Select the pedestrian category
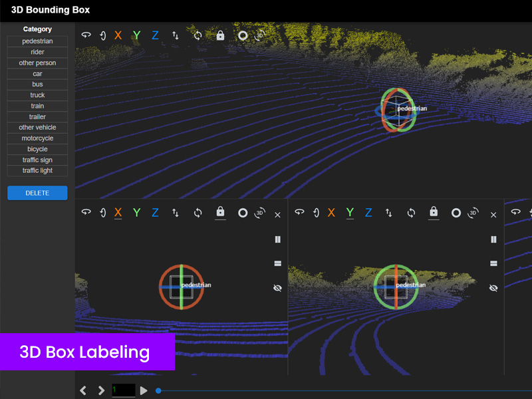Viewport: 532px width, 399px height. click(37, 41)
